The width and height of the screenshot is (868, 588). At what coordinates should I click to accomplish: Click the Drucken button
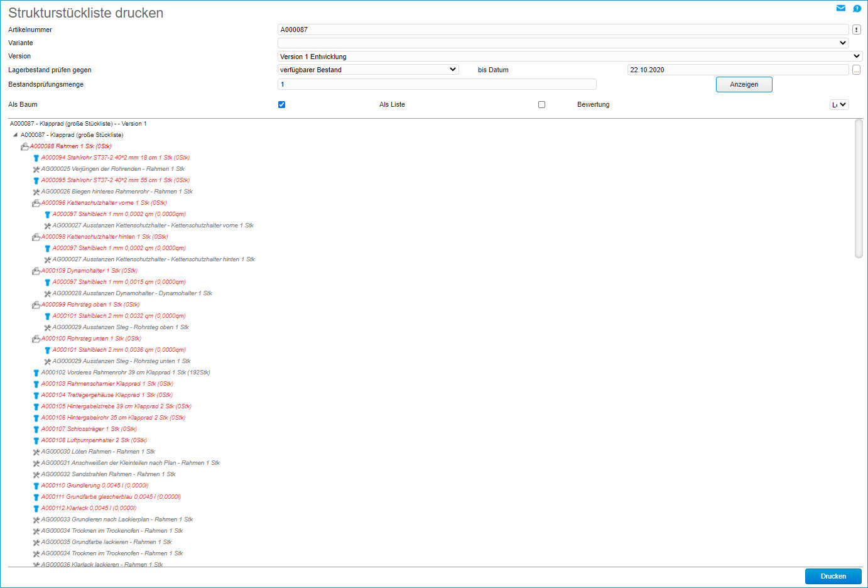point(833,576)
